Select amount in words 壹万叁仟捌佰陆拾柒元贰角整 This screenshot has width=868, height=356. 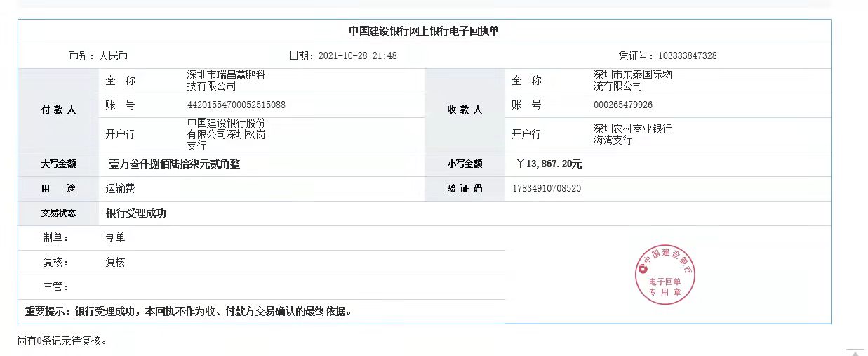(x=174, y=164)
